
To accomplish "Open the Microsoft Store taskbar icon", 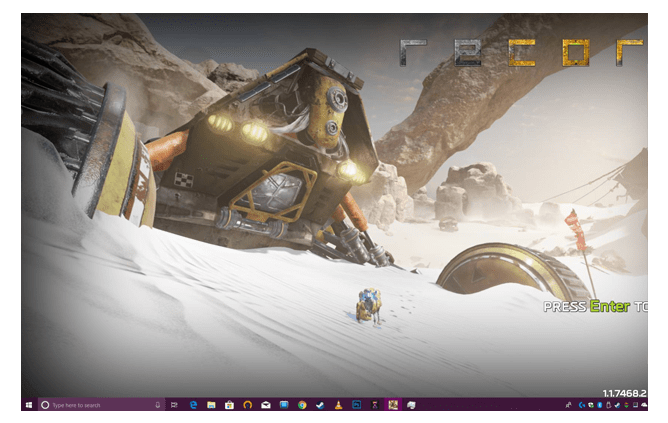I will 230,405.
